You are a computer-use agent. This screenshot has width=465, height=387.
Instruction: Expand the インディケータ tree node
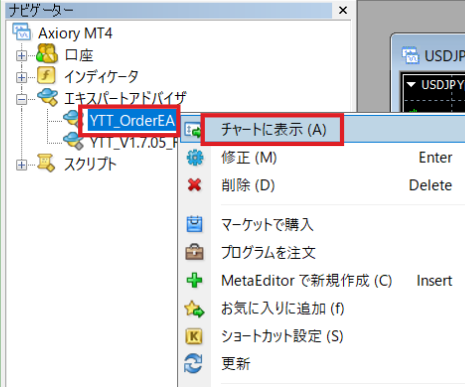(22, 78)
